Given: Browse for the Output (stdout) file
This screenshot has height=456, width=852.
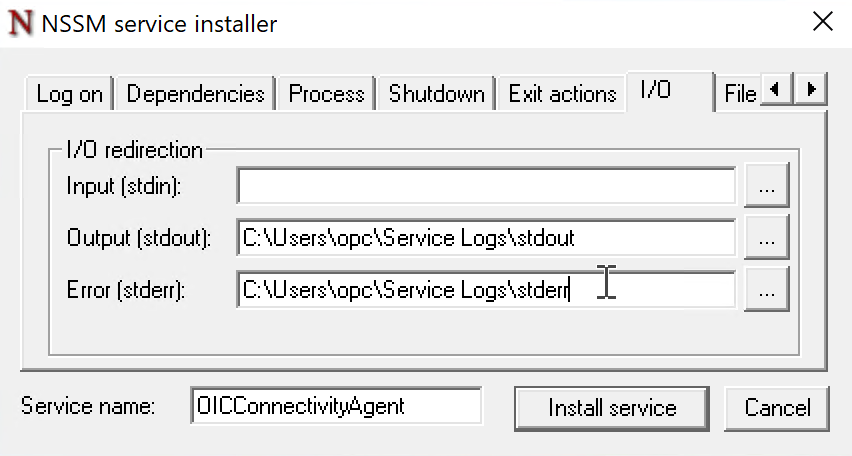Looking at the screenshot, I should (767, 238).
